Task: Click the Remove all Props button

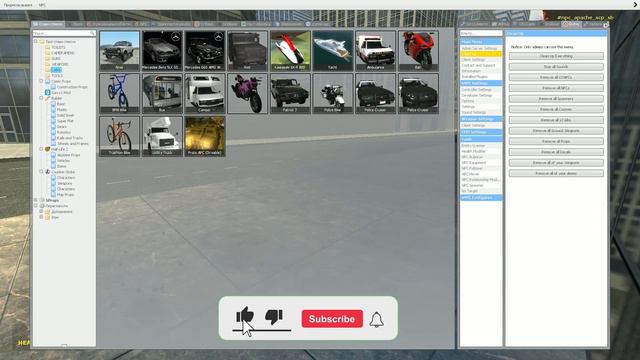Action: tap(556, 141)
